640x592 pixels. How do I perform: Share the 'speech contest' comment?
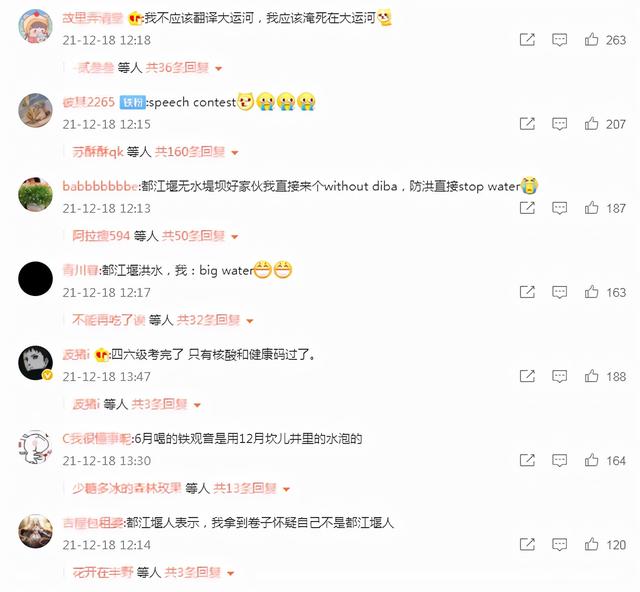(x=527, y=124)
